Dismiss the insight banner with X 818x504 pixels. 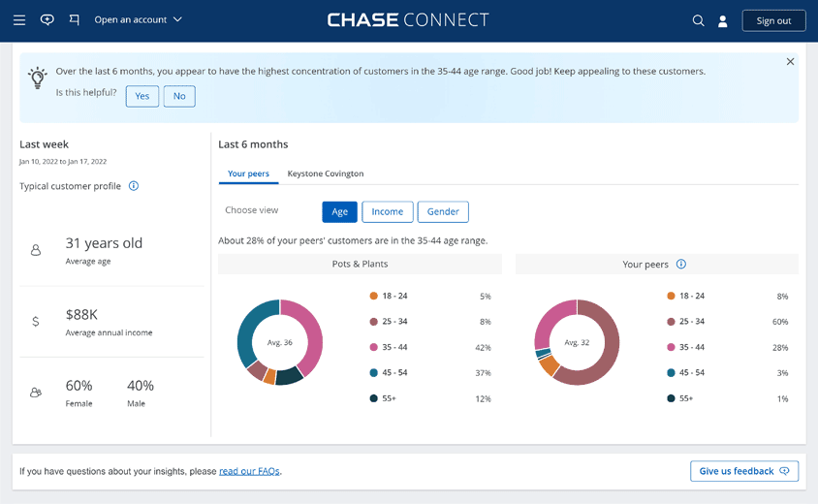790,62
